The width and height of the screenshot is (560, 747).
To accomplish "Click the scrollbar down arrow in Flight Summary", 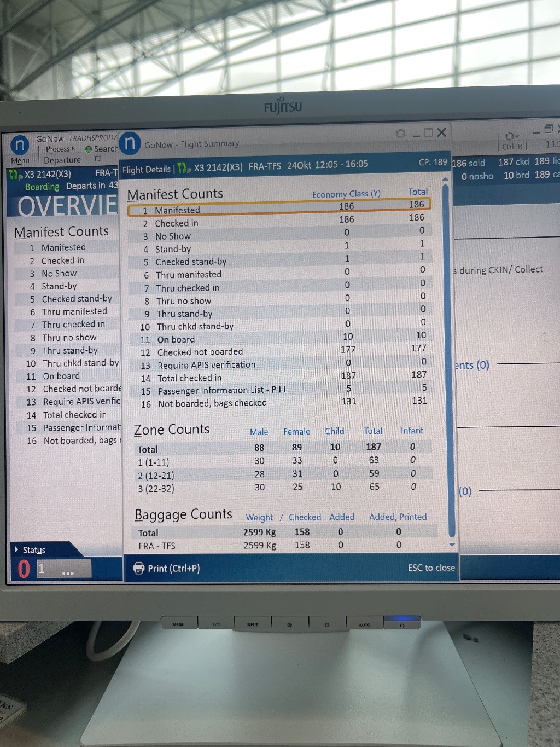I will (x=452, y=545).
